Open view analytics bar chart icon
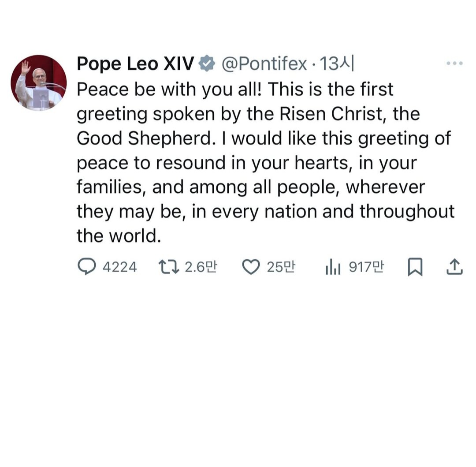The width and height of the screenshot is (476, 467). point(333,267)
